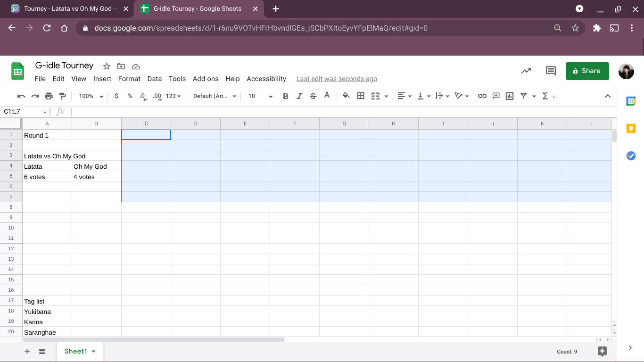Click the Undo icon in toolbar
The image size is (644, 362).
[21, 96]
